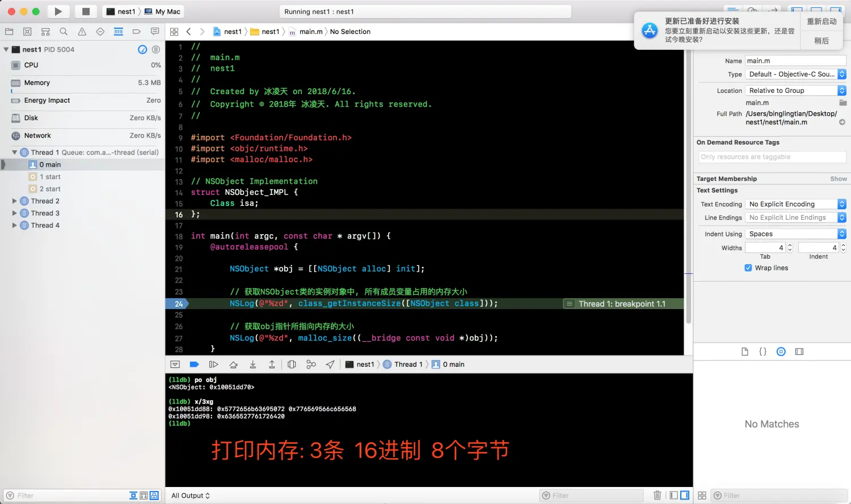This screenshot has height=504, width=851.
Task: Open Debug View Hierarchy
Action: [x=292, y=365]
